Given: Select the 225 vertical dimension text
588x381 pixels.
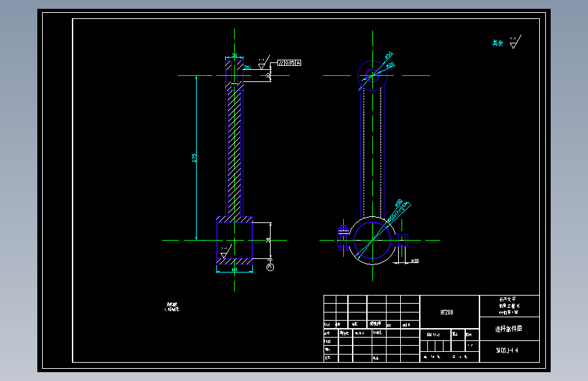Looking at the screenshot, I should (x=194, y=158).
